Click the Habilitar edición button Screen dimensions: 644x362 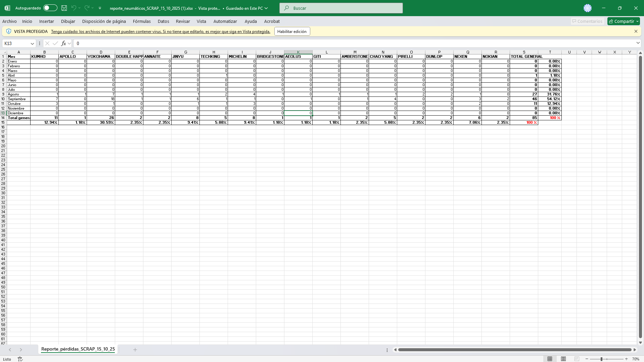click(292, 31)
